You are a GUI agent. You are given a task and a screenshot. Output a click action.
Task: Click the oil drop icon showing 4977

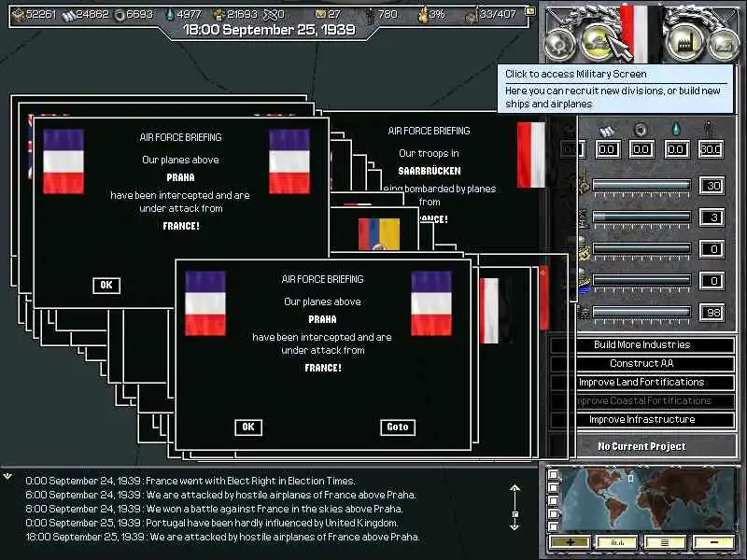pos(170,15)
